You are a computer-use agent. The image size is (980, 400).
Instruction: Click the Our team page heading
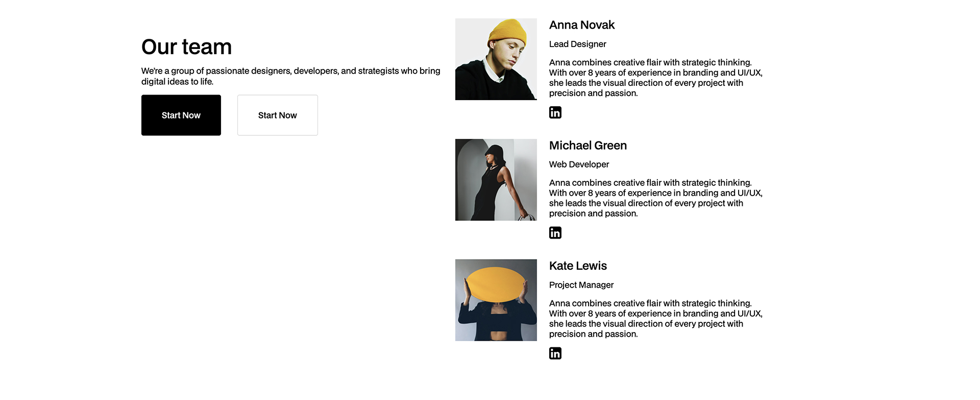point(186,47)
